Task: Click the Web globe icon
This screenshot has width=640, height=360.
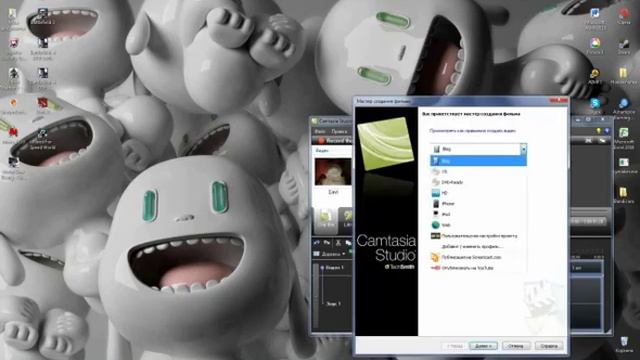Action: [x=436, y=225]
